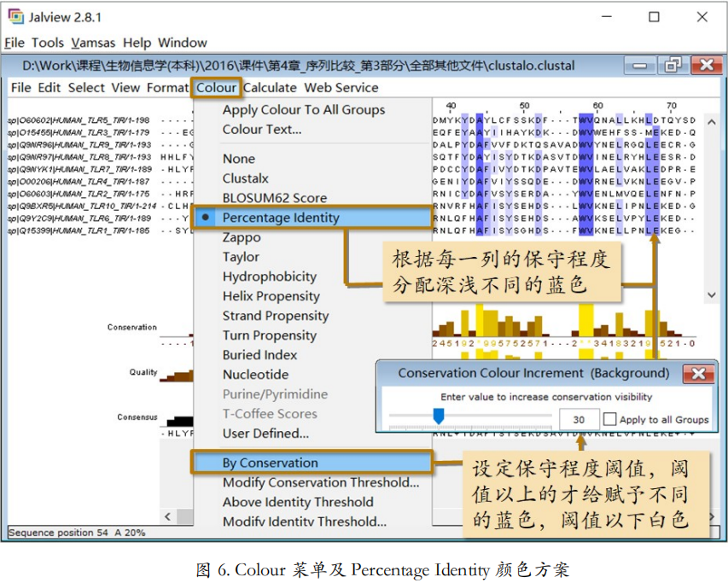Toggle Above Identity Threshold option

[298, 502]
